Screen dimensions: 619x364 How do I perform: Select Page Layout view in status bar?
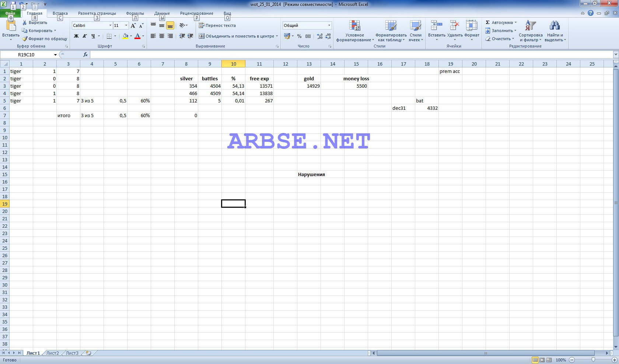click(542, 360)
